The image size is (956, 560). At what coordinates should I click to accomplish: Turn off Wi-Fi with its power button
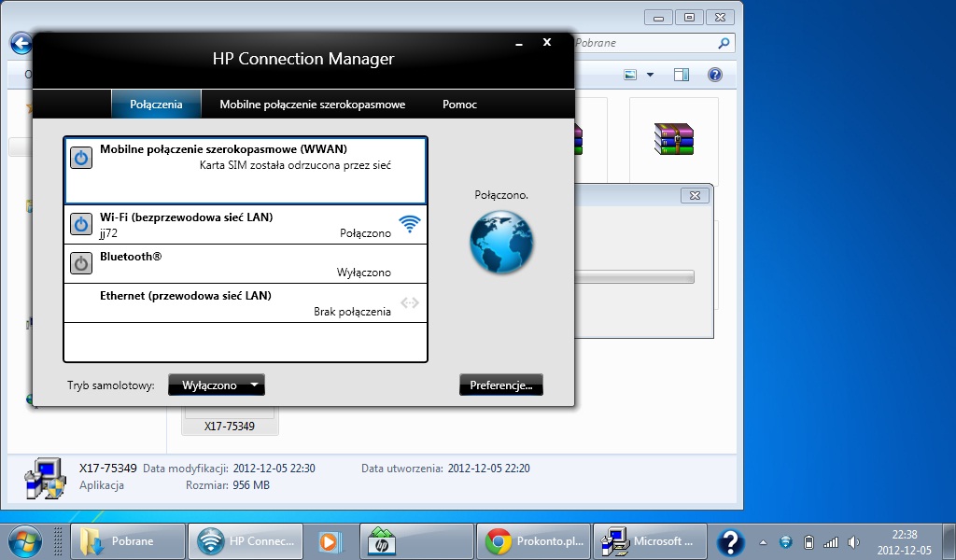point(81,225)
